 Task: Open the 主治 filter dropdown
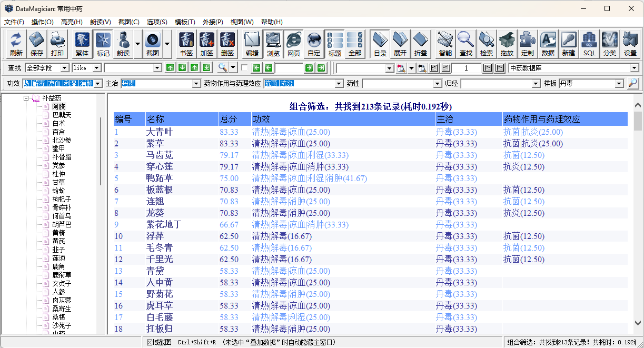tap(197, 84)
